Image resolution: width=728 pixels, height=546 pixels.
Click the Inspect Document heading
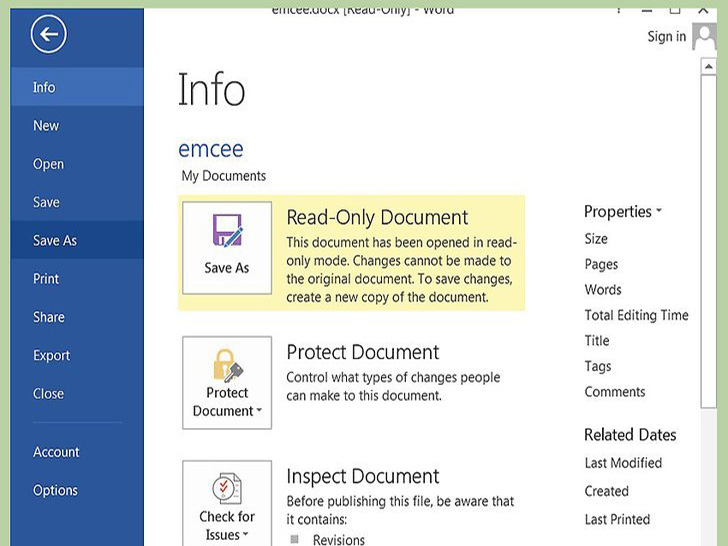363,476
